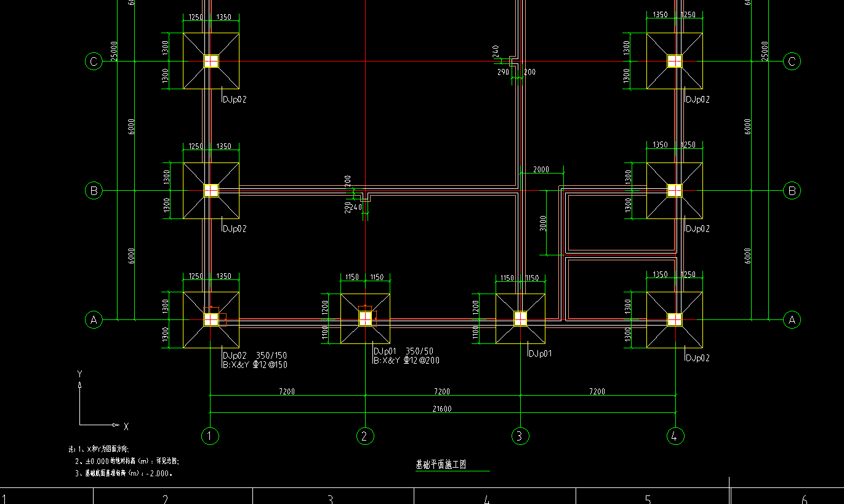This screenshot has width=844, height=504.
Task: Click the '2000' dimension text
Action: 542,169
